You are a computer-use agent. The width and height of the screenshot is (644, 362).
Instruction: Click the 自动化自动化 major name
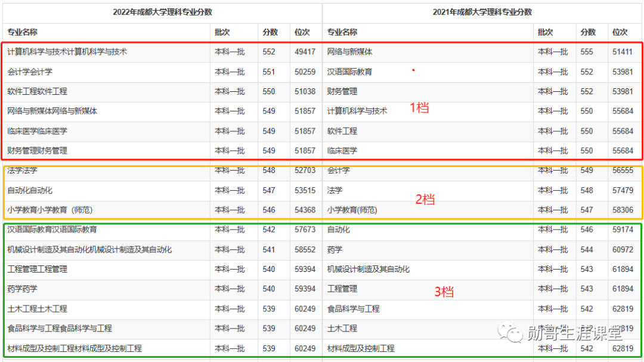point(30,190)
